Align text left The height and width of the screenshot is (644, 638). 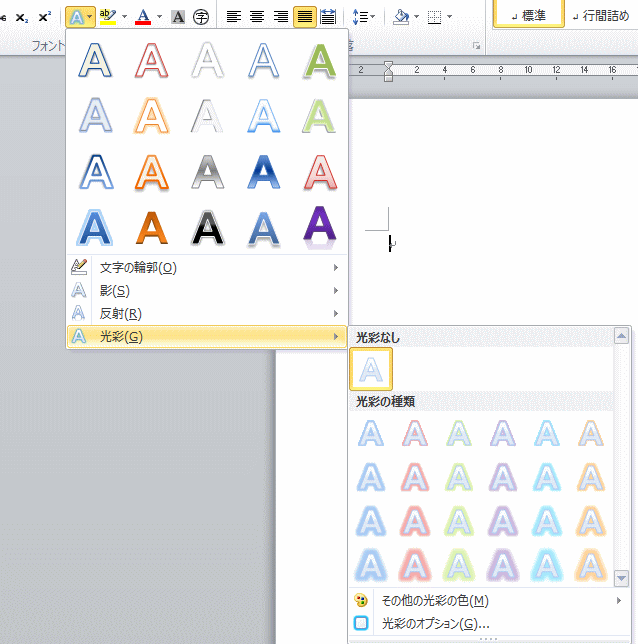[234, 17]
